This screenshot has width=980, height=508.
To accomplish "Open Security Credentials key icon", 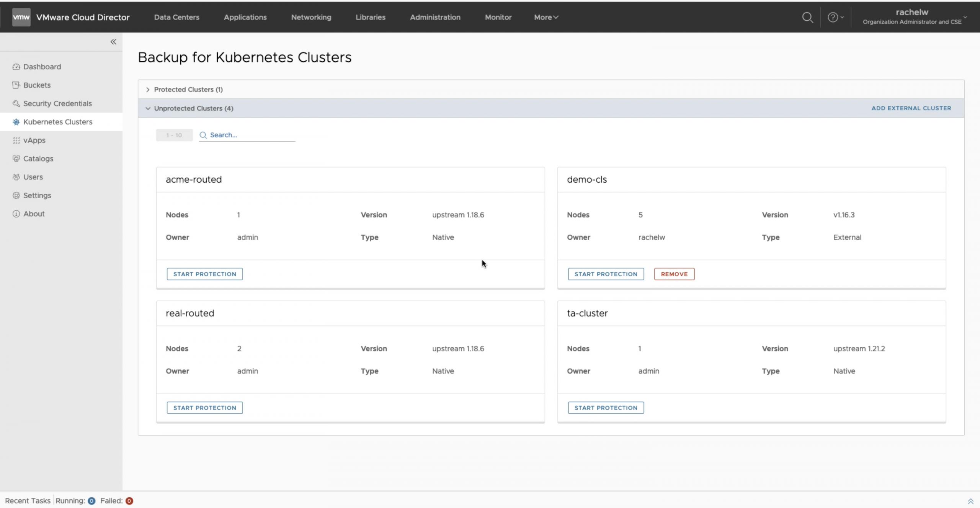I will coord(16,103).
